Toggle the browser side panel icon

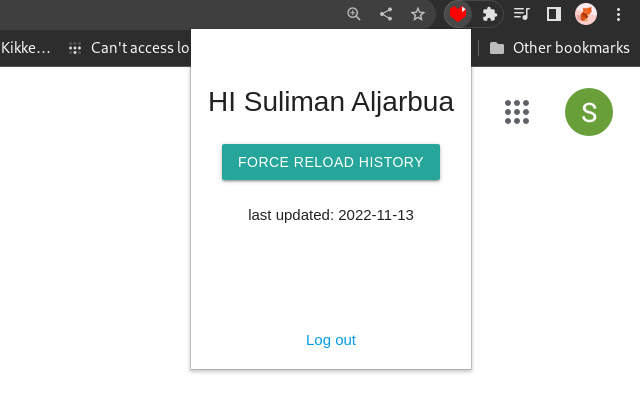click(x=553, y=14)
